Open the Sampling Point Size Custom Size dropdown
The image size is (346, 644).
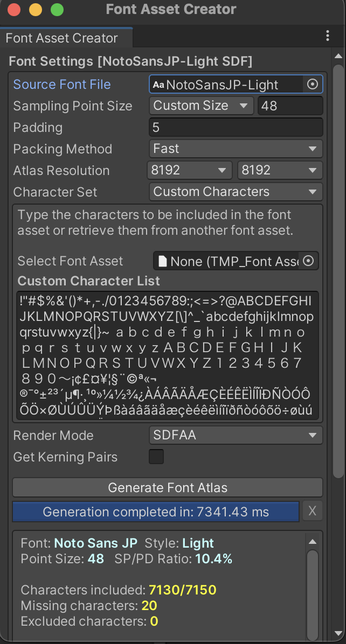coord(202,106)
